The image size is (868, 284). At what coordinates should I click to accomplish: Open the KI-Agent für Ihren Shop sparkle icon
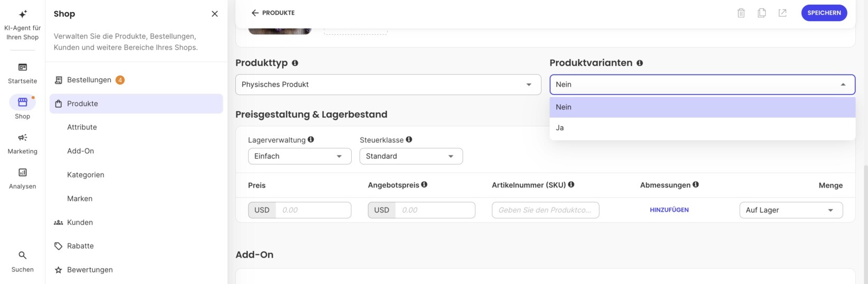23,14
